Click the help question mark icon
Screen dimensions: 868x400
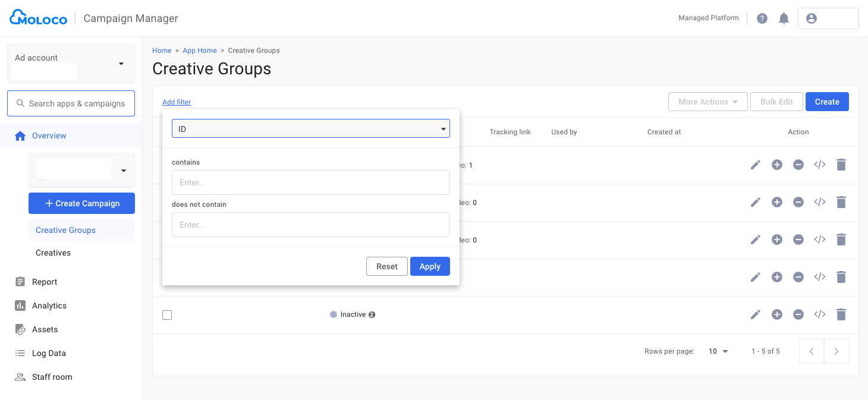tap(762, 18)
